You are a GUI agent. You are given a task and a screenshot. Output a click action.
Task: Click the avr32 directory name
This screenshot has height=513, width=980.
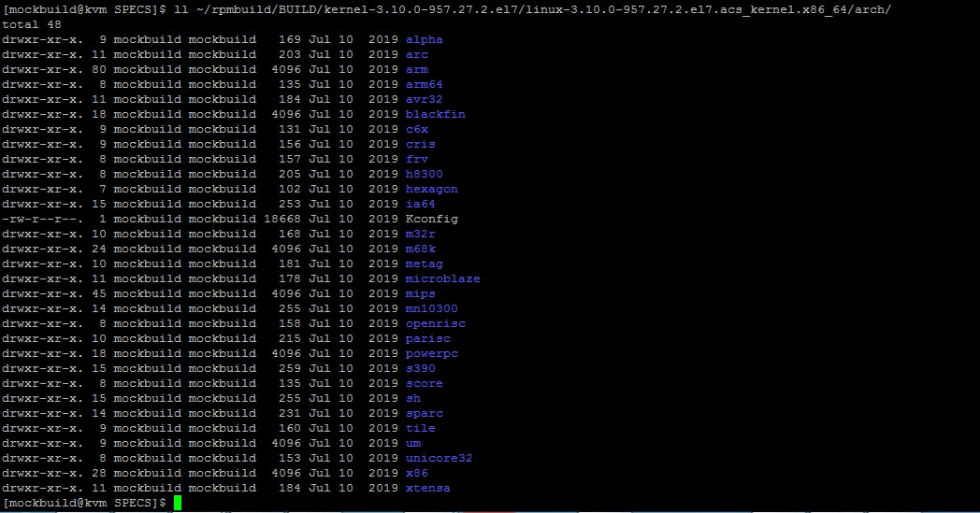pos(424,99)
